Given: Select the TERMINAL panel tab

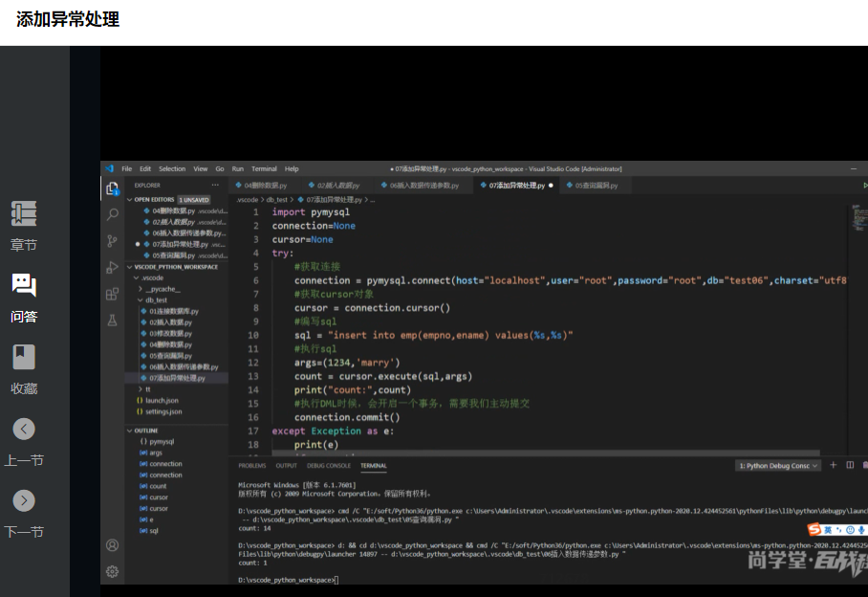Looking at the screenshot, I should click(x=374, y=466).
